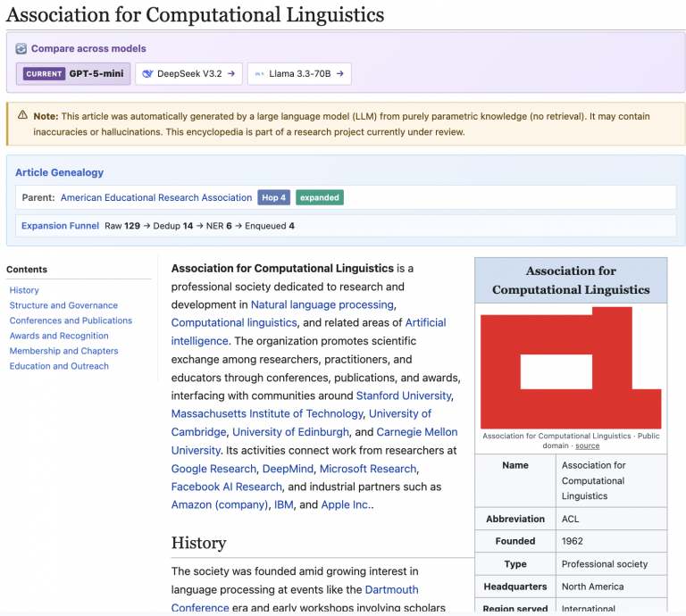This screenshot has width=686, height=616.
Task: Click the infobox Founded value 1962
Action: pyautogui.click(x=573, y=541)
